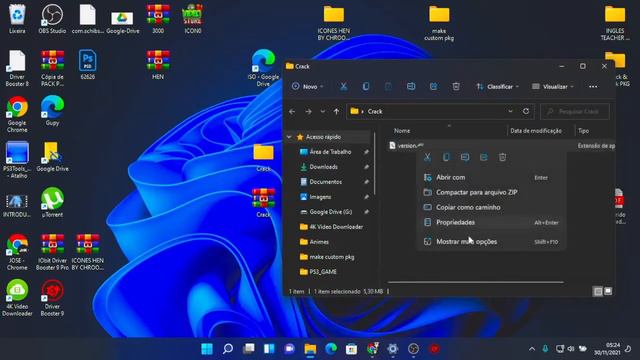Image resolution: width=640 pixels, height=360 pixels.
Task: Click the Cut icon in context menu
Action: (427, 157)
